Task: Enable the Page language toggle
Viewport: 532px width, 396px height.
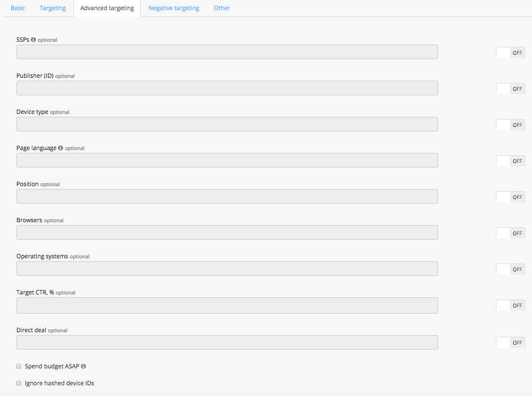Action: point(510,161)
